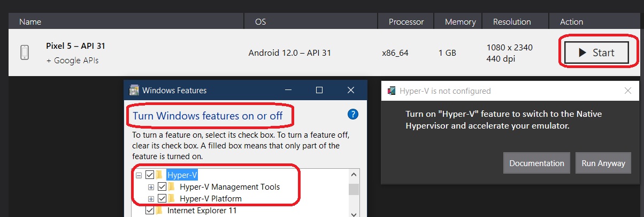Click the + Google APIs text
Screen dimensions: 644x217
point(72,60)
